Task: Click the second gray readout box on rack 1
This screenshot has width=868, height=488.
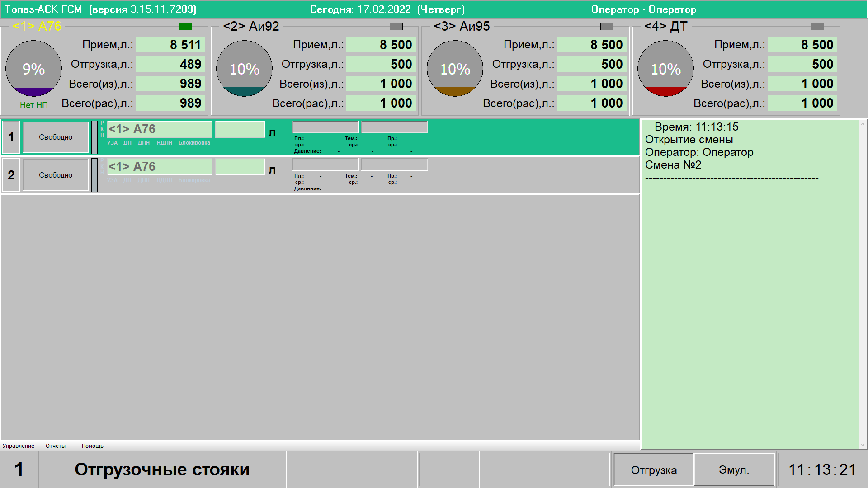Action: [x=395, y=127]
